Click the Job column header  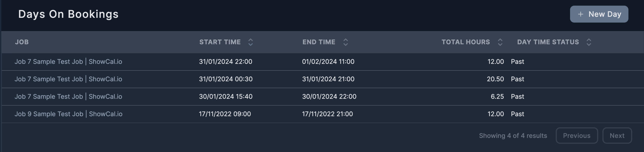(x=22, y=42)
